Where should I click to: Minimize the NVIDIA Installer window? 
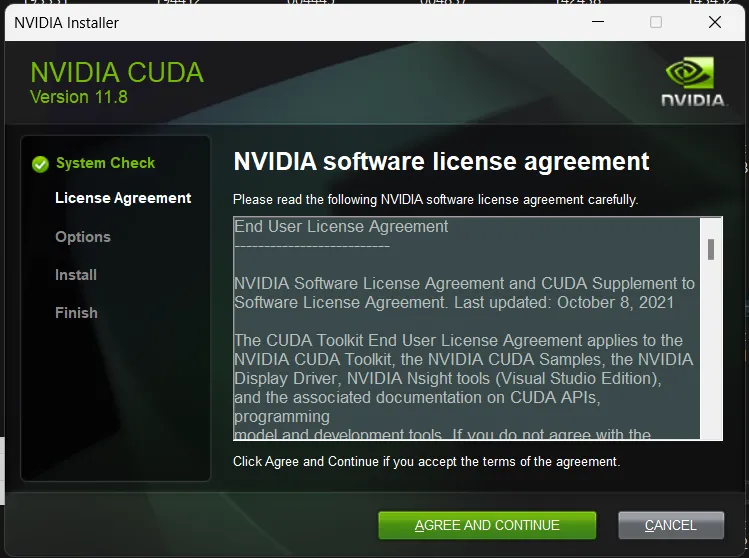point(598,22)
